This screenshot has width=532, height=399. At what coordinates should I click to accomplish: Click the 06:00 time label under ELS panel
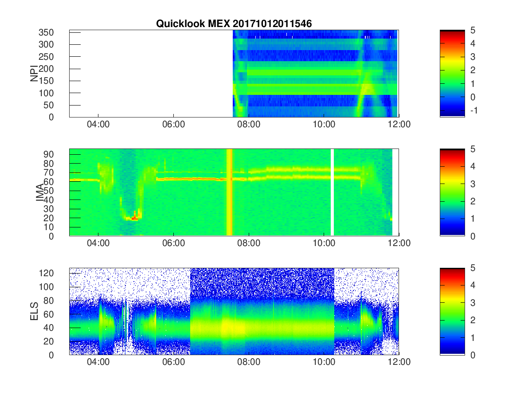coord(173,363)
